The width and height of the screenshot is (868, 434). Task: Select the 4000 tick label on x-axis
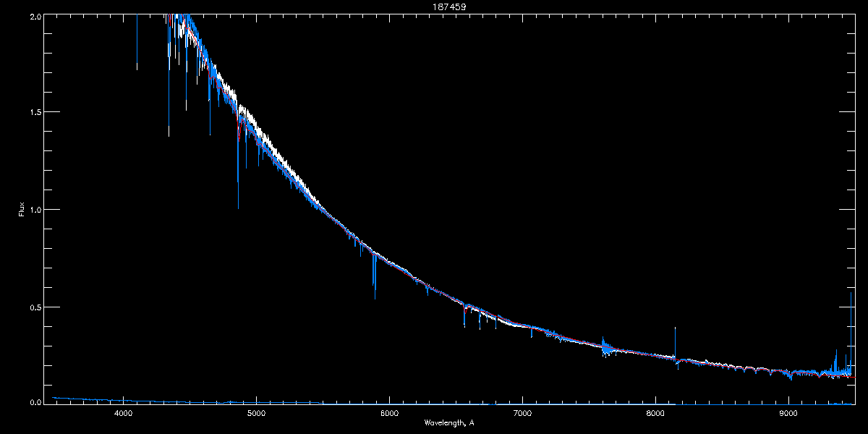point(123,413)
